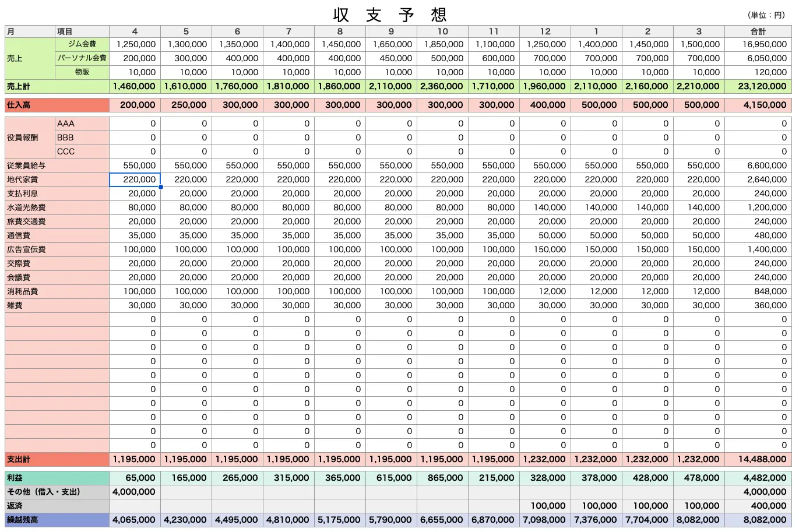
Task: Click the 月 header cell
Action: click(x=30, y=31)
